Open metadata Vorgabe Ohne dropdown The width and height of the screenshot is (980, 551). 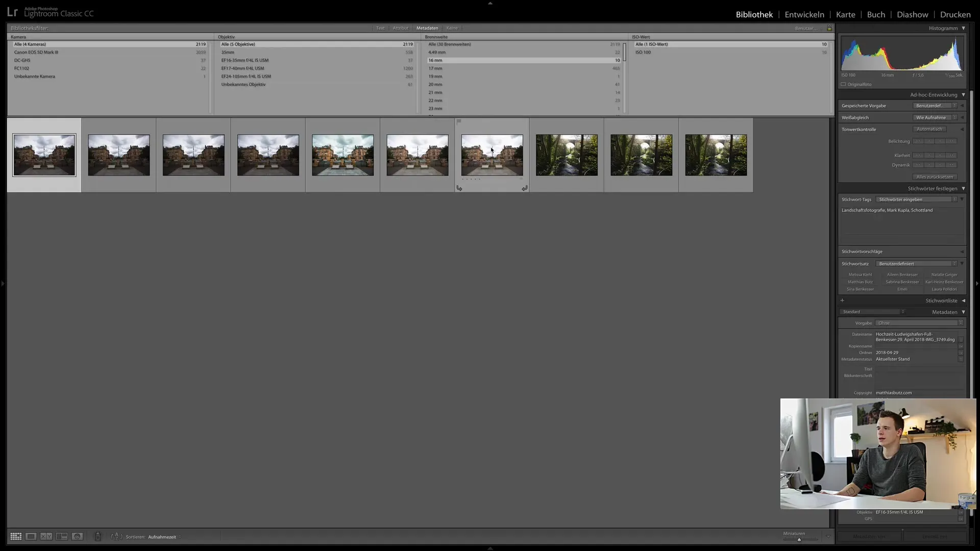point(919,323)
